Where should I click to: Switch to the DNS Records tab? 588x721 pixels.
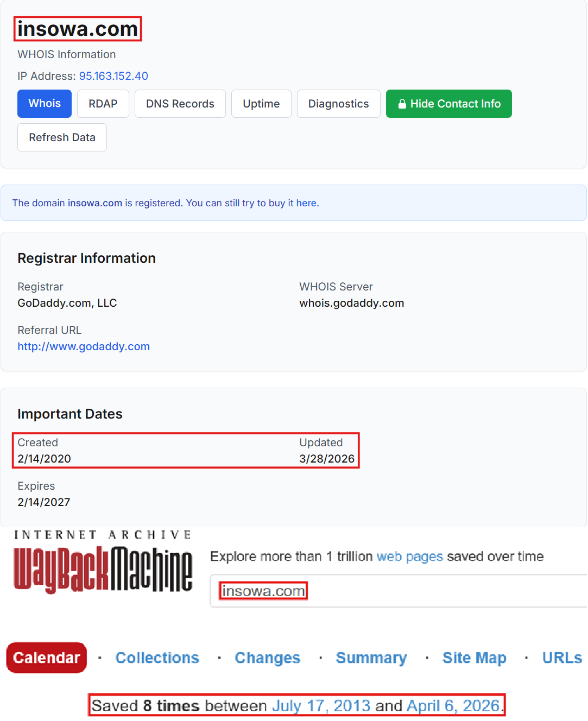180,104
